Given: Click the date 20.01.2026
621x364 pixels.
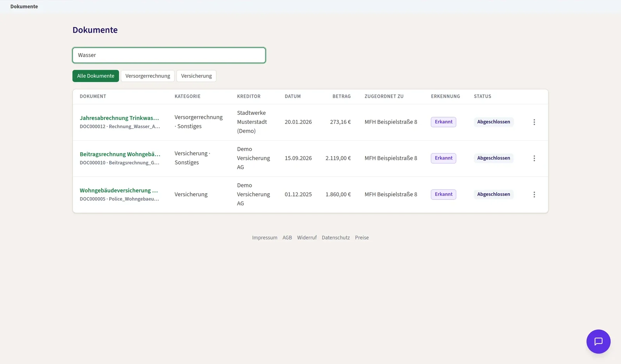Looking at the screenshot, I should (x=298, y=122).
